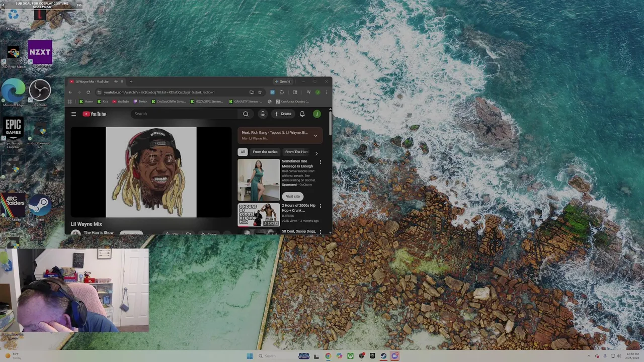Open a new Chrome tab
Screen dimensions: 644x362
131,81
